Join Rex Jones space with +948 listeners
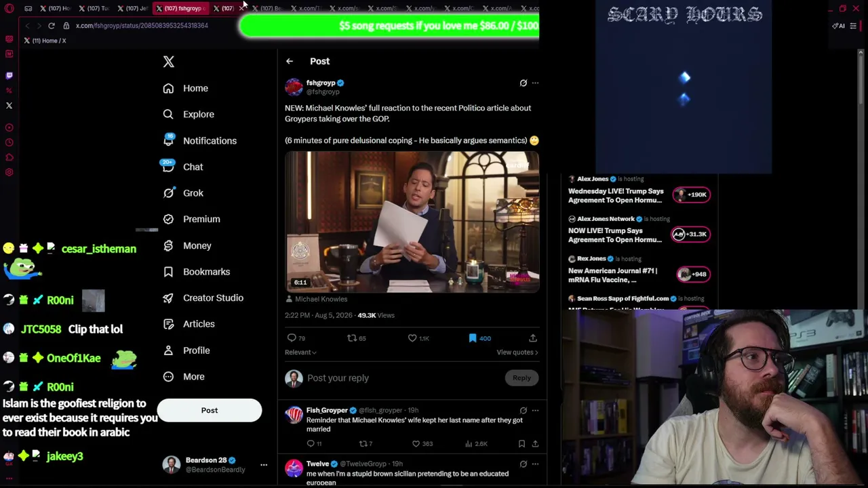Image resolution: width=868 pixels, height=488 pixels. pyautogui.click(x=693, y=274)
